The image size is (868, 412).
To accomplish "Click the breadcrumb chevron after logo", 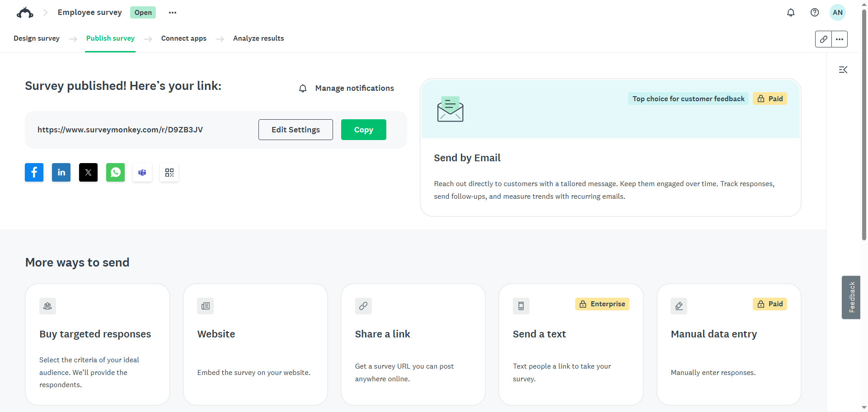I will [x=45, y=13].
